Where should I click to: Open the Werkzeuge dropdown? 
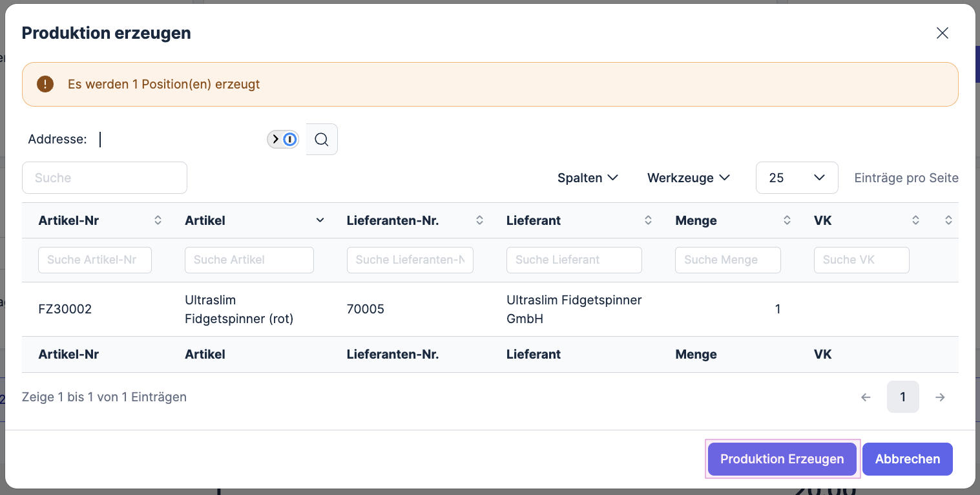click(x=688, y=178)
